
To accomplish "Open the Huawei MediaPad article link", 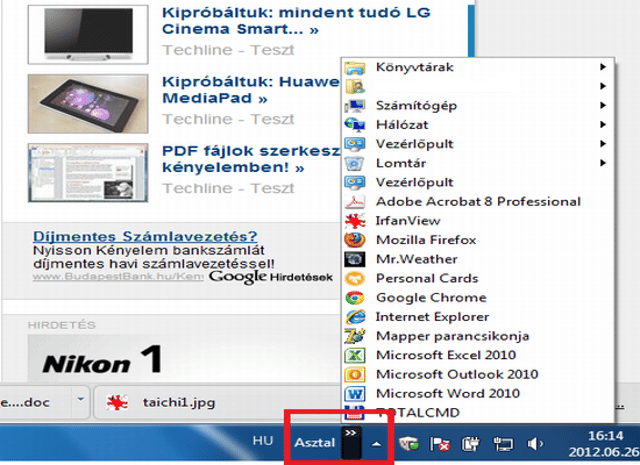I will (x=251, y=90).
